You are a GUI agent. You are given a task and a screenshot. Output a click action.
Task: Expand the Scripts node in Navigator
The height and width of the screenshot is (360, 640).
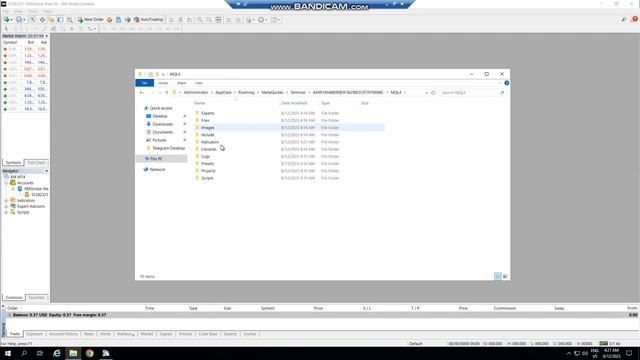(x=7, y=212)
